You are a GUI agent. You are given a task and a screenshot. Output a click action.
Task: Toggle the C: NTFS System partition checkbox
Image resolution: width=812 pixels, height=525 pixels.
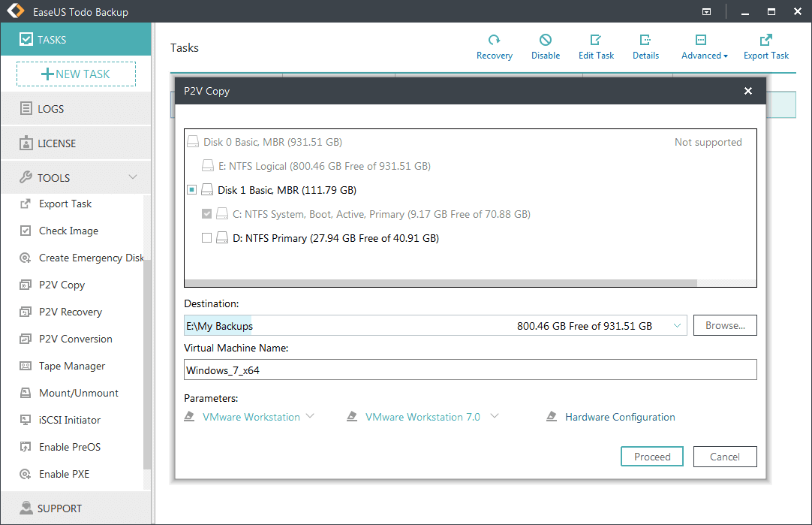pos(207,214)
